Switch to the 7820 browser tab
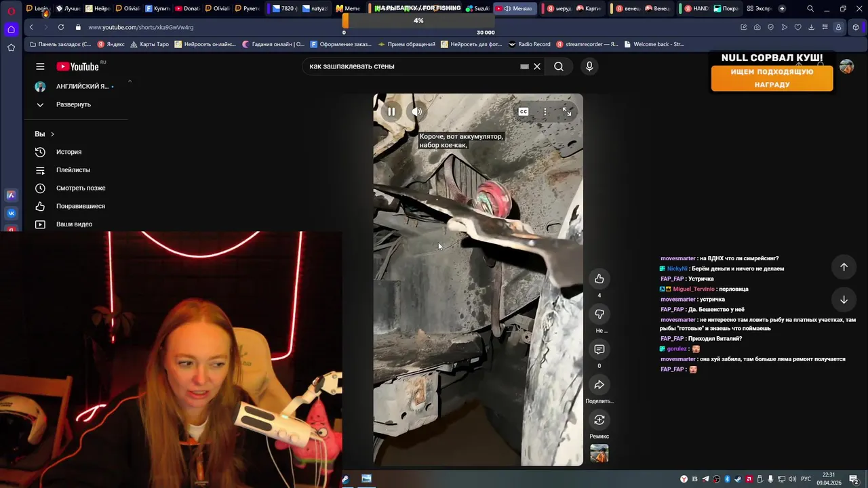868x488 pixels. [x=283, y=9]
